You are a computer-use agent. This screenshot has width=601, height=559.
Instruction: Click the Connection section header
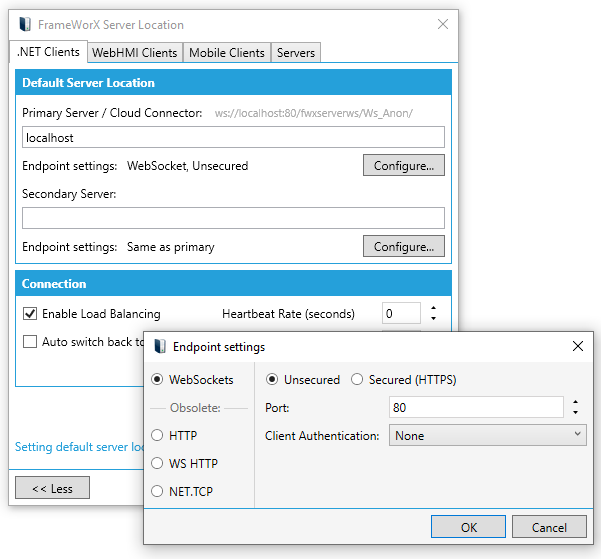point(233,283)
